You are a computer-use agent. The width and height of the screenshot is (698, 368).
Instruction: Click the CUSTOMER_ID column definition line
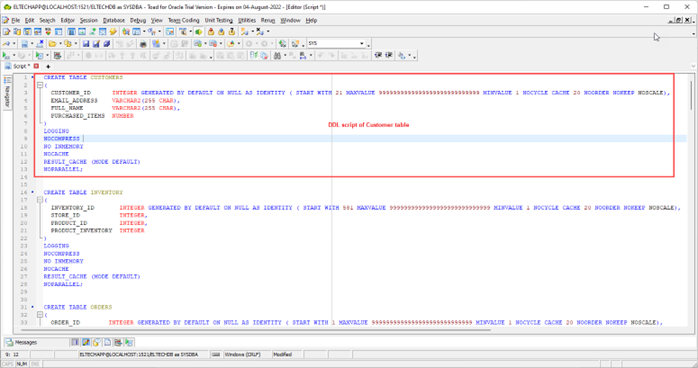click(360, 93)
